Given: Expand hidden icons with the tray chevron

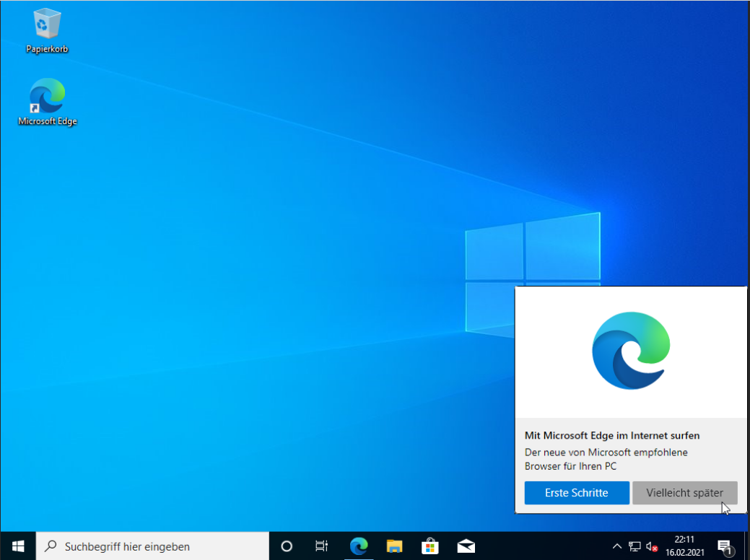Looking at the screenshot, I should (x=617, y=546).
